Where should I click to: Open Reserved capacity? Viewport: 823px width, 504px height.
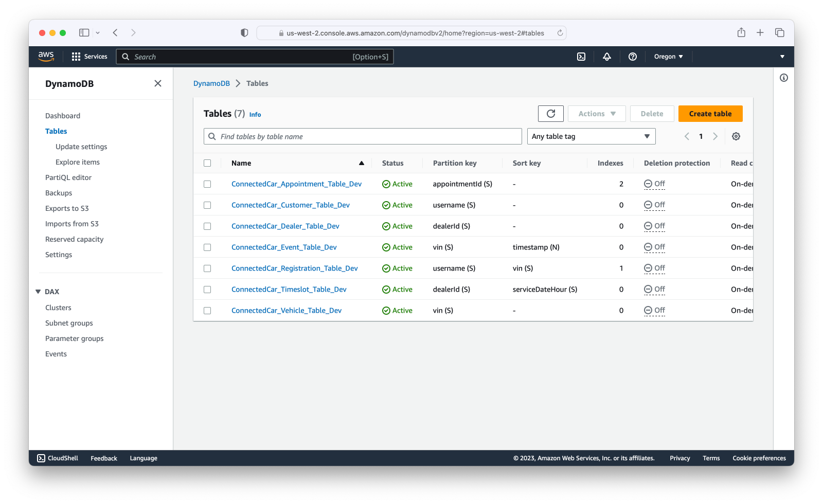click(75, 239)
